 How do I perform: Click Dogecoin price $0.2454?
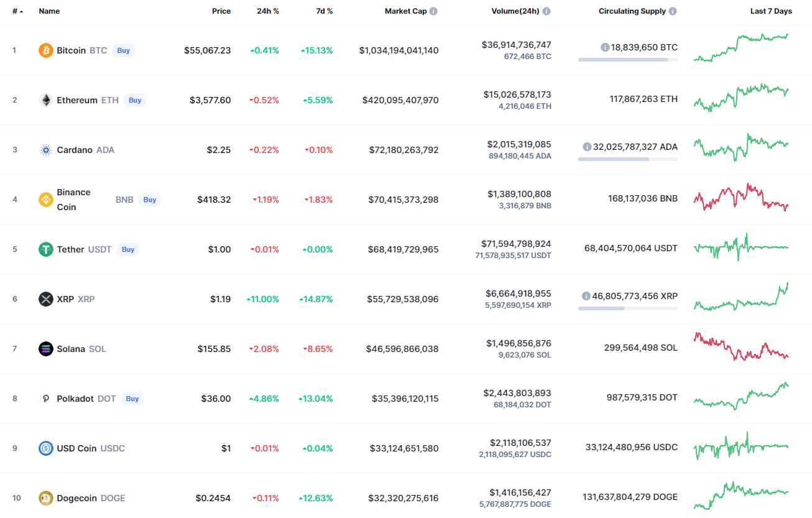(213, 498)
